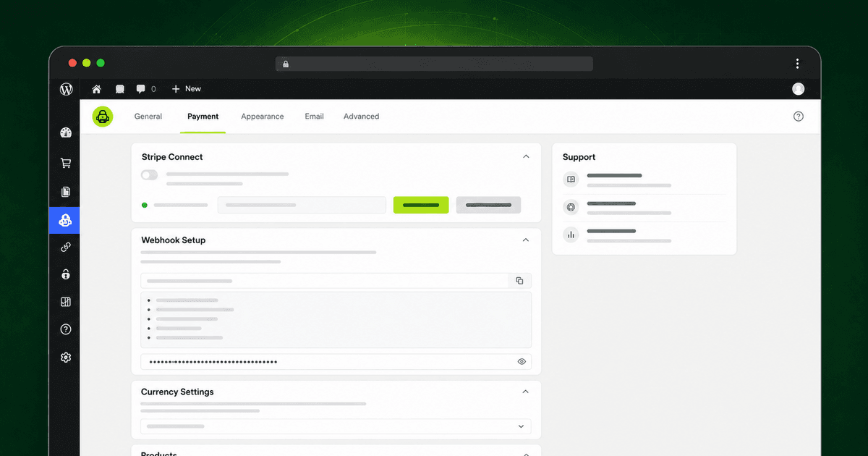Screen dimensions: 868x456
Task: Focus the webhook URL field
Action: 324,281
